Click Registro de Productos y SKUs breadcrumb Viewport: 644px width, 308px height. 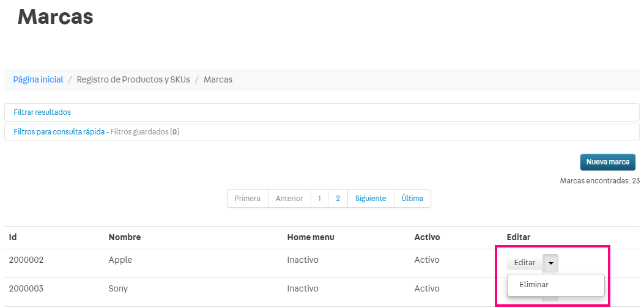pyautogui.click(x=133, y=79)
